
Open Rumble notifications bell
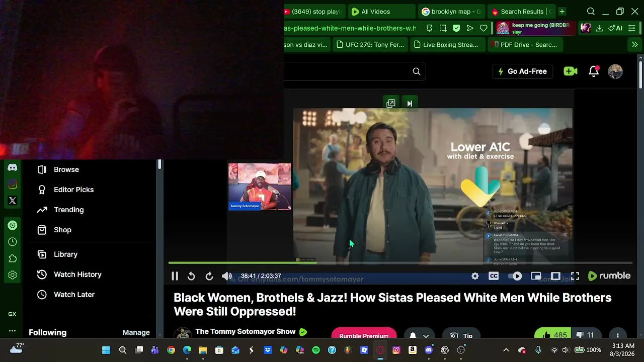(594, 71)
